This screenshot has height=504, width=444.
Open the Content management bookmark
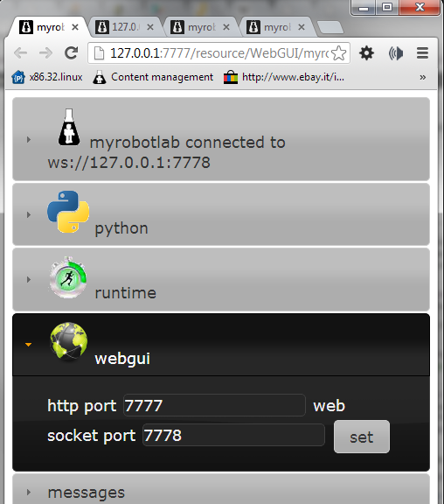[x=153, y=77]
